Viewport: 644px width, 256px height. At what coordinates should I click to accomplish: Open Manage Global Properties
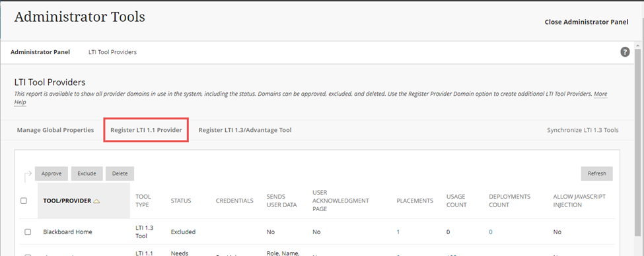tap(55, 130)
